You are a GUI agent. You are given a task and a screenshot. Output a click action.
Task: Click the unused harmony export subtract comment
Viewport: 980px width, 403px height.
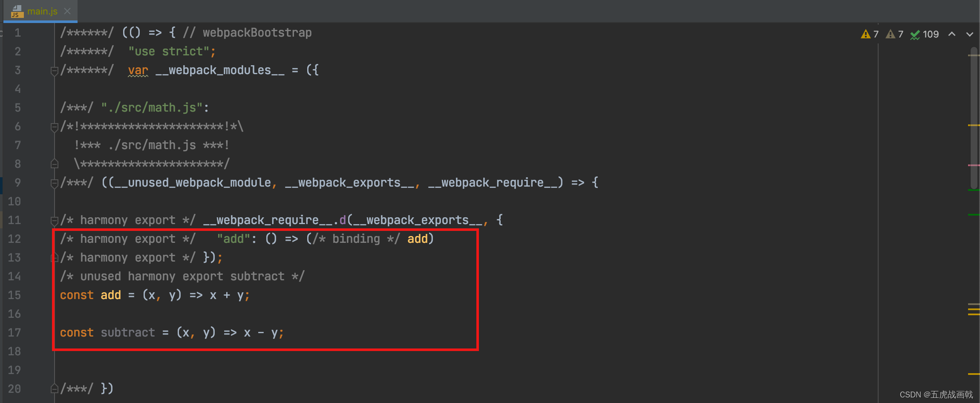pyautogui.click(x=182, y=276)
